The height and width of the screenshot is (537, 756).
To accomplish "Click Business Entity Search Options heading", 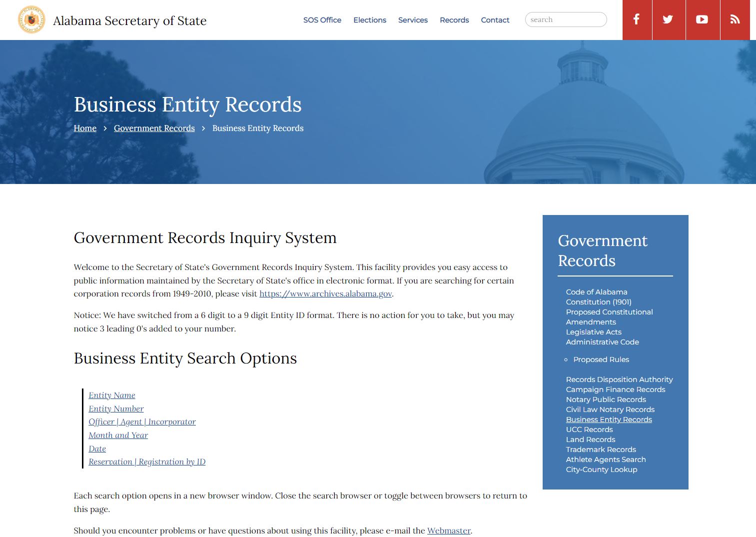I will point(185,358).
